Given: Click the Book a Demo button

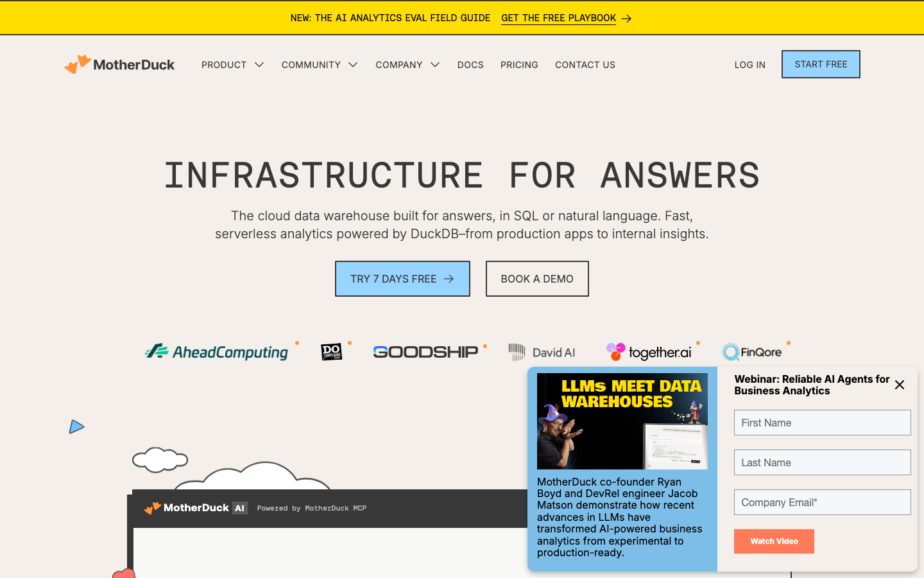Looking at the screenshot, I should [x=537, y=279].
